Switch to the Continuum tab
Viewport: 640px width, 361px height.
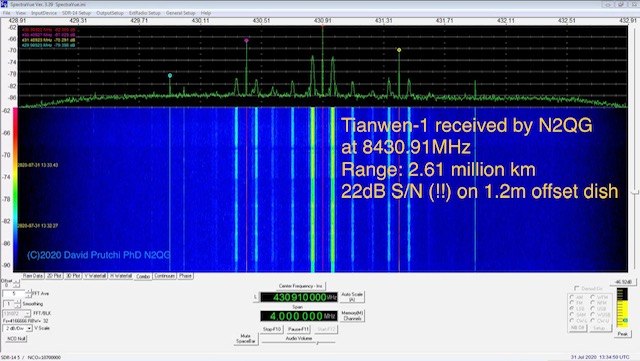165,276
